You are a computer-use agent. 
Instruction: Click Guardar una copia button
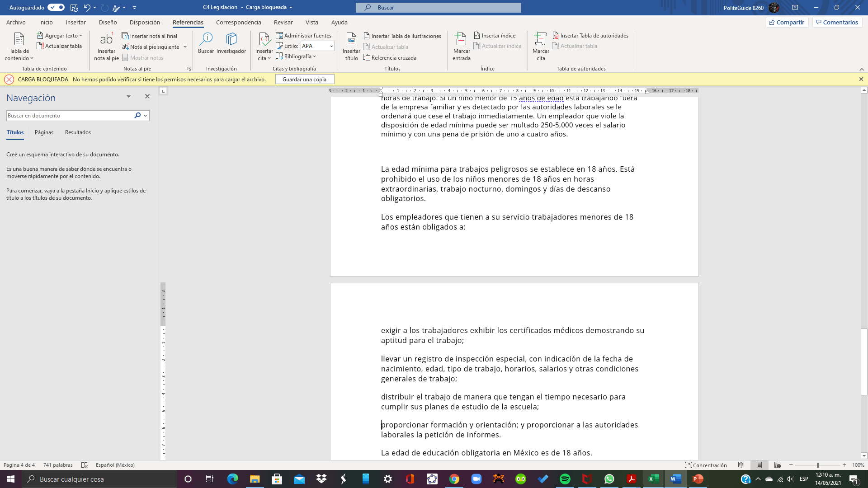(304, 80)
